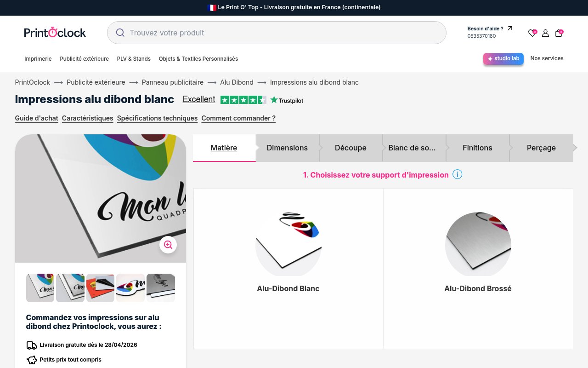Select the brushed aluminum thumbnail
Viewport: 588px width, 368px height.
(x=161, y=288)
